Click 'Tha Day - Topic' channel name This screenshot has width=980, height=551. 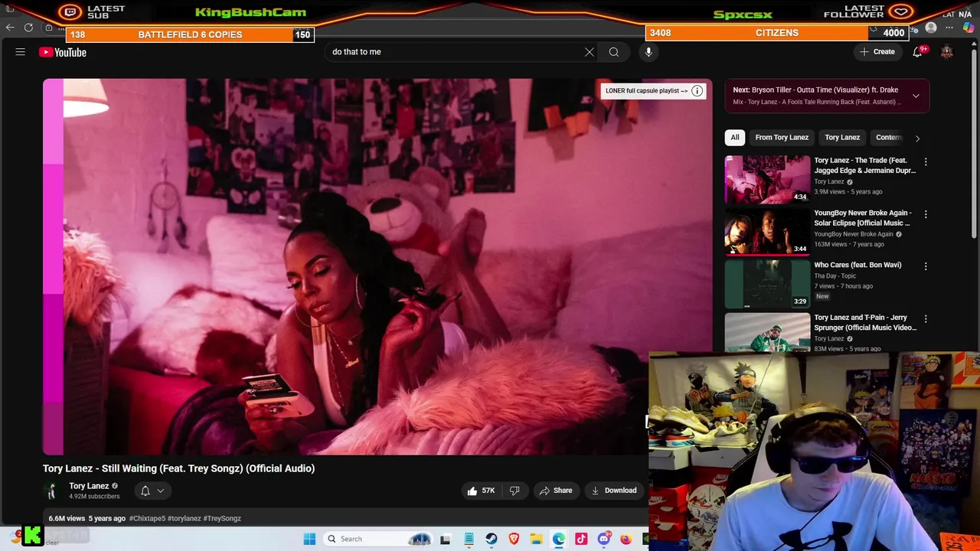(x=835, y=275)
